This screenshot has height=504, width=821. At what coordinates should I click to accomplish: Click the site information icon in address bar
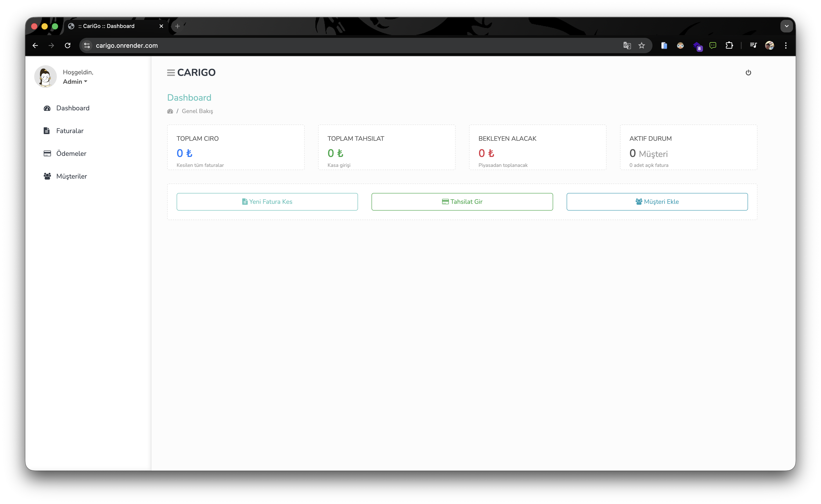click(87, 46)
